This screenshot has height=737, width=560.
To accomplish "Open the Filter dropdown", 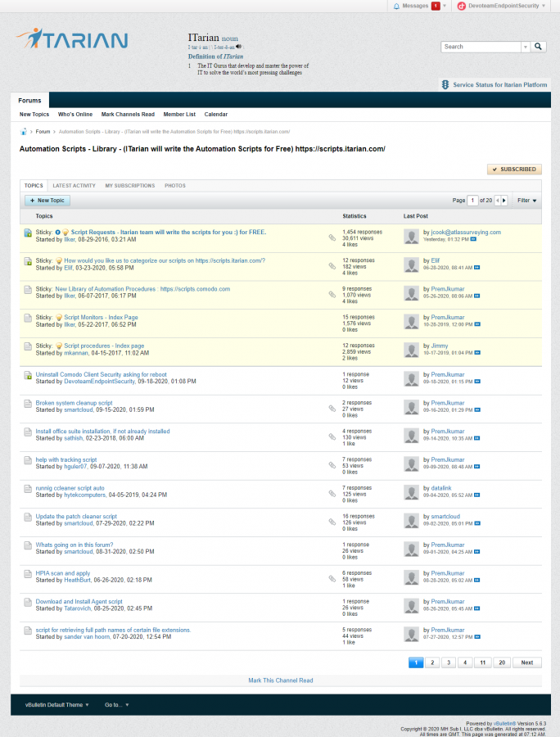I will (526, 201).
